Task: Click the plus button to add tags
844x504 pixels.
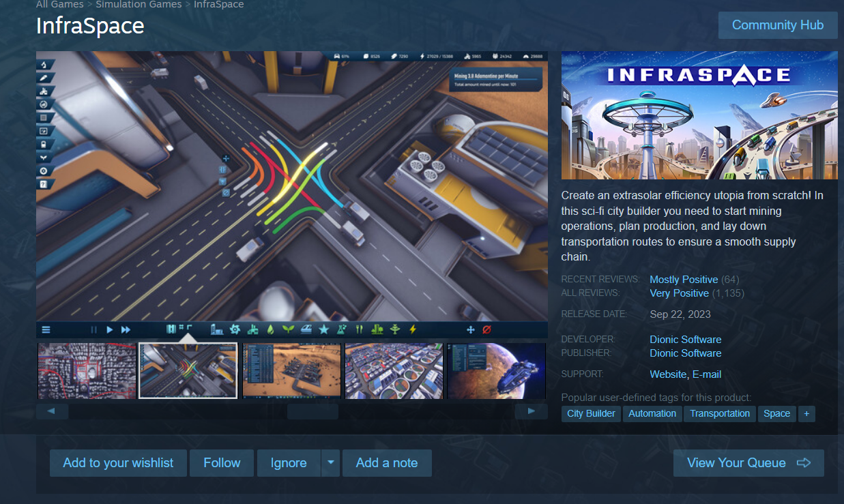Action: tap(806, 413)
